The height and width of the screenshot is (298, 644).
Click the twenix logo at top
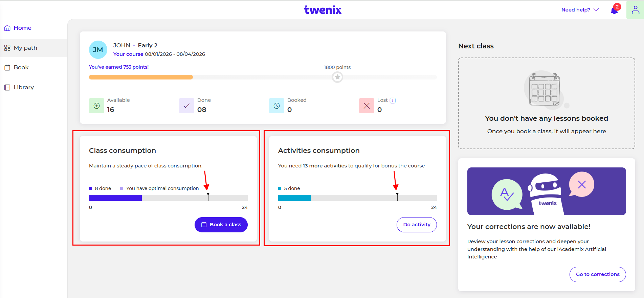click(x=323, y=10)
